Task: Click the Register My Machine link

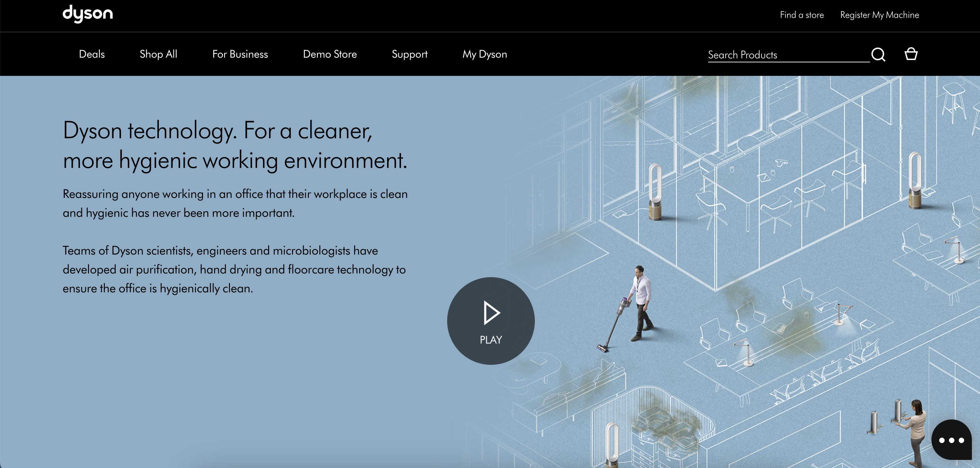Action: pyautogui.click(x=880, y=14)
